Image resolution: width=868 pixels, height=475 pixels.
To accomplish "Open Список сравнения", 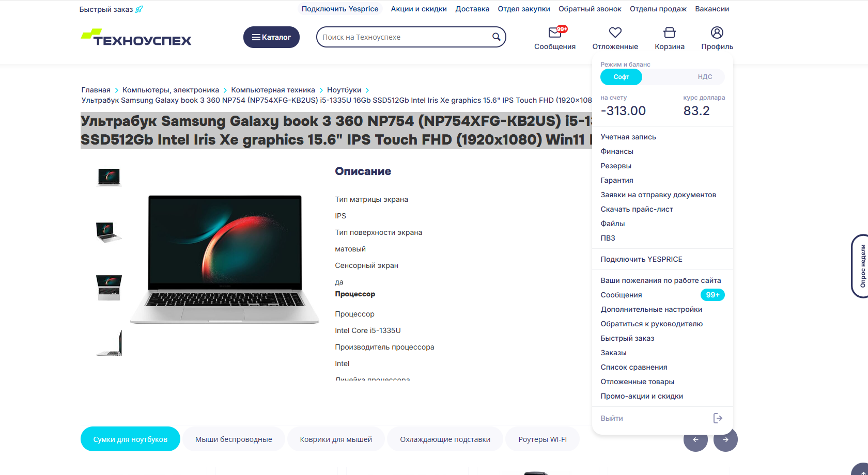I will (634, 367).
